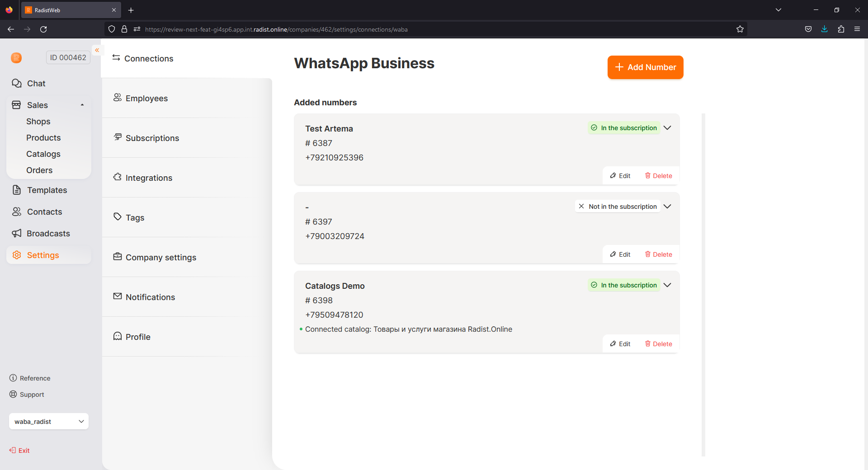Open Firefox downloads panel

tap(824, 29)
